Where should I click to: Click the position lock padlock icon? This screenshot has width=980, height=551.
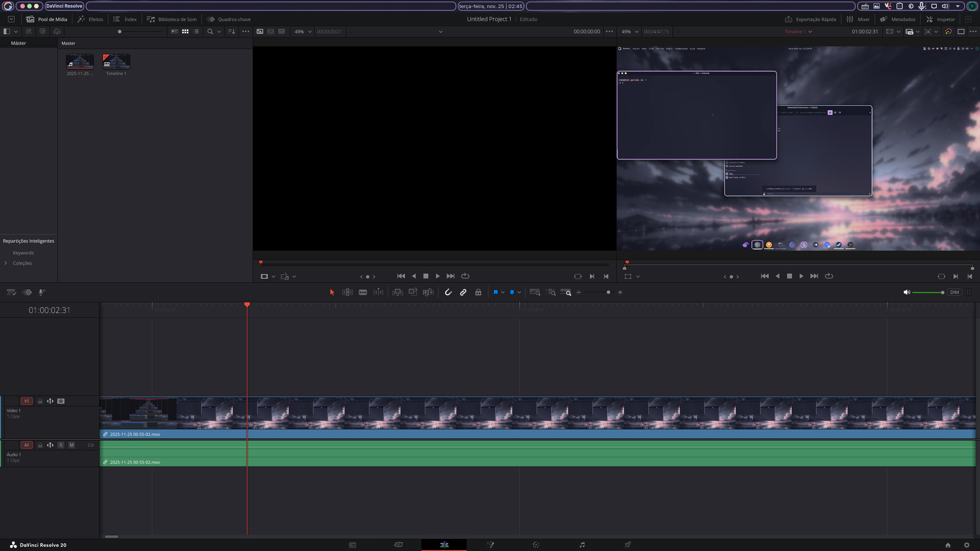[478, 292]
